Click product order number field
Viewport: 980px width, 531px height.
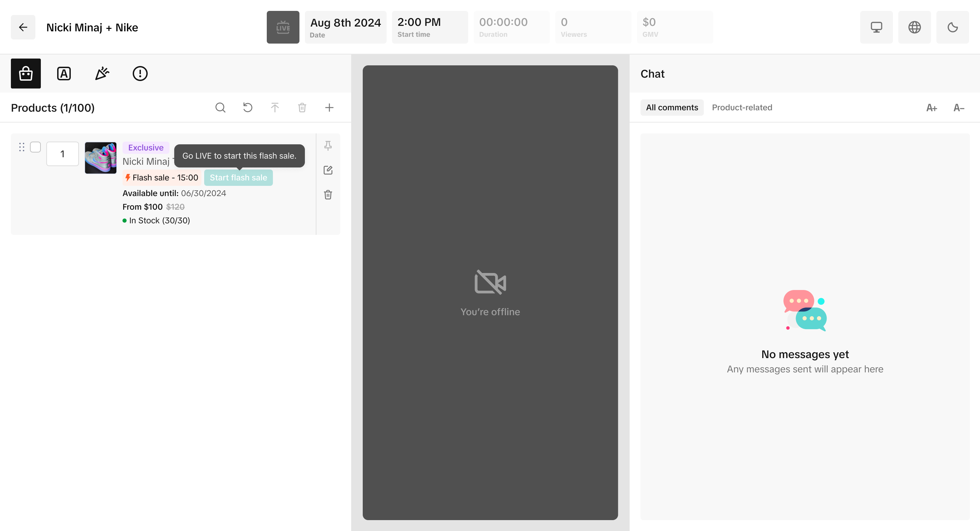[62, 154]
